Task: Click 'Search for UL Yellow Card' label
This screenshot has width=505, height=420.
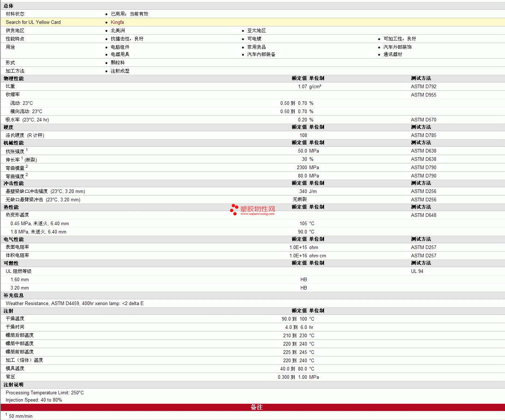Action: click(33, 22)
